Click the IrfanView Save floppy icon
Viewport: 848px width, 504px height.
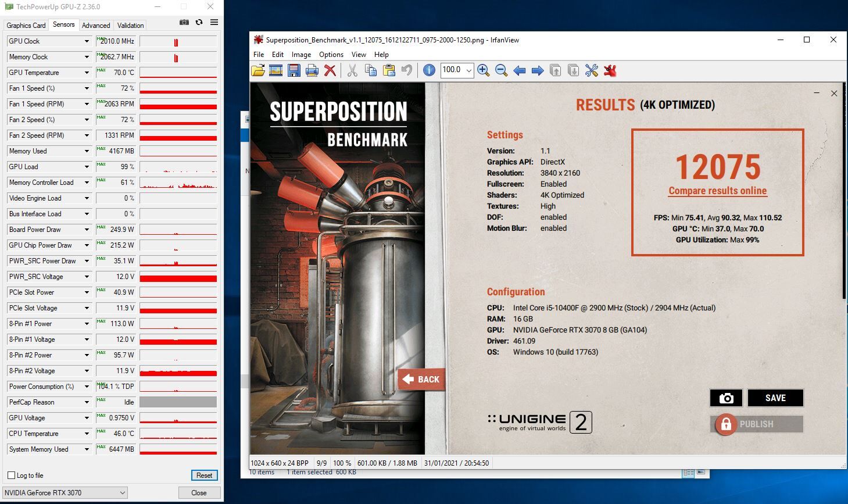point(294,70)
